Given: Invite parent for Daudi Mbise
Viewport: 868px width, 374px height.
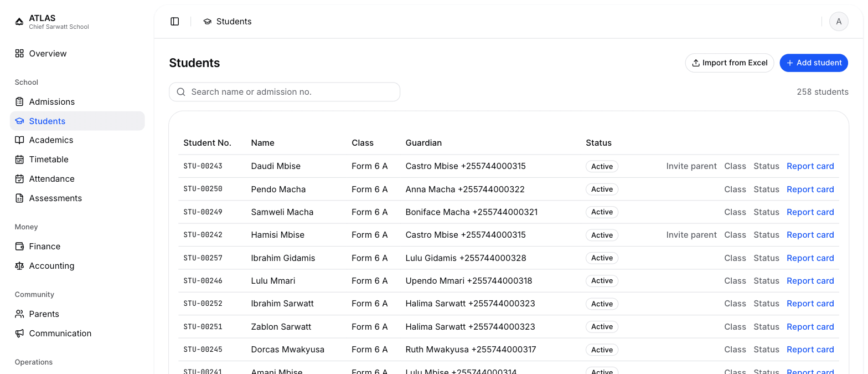Looking at the screenshot, I should pyautogui.click(x=691, y=166).
